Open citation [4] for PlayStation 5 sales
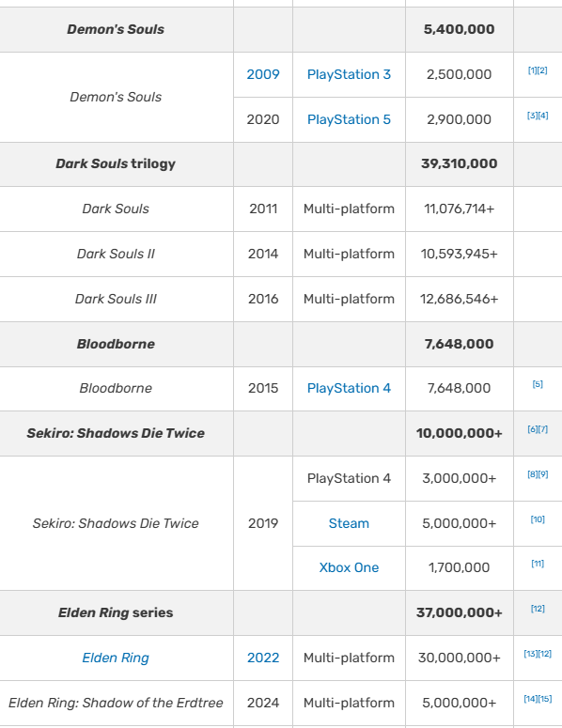 543,116
